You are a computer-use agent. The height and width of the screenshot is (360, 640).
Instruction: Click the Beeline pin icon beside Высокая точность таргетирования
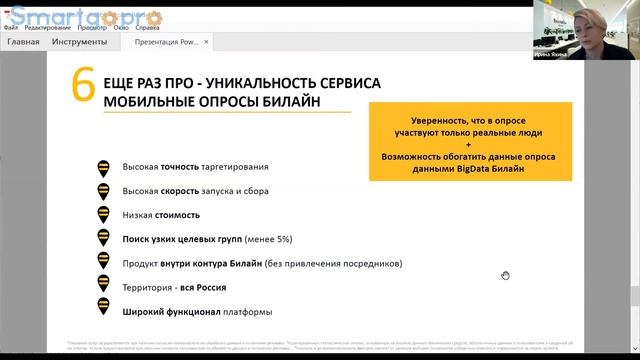pyautogui.click(x=103, y=169)
